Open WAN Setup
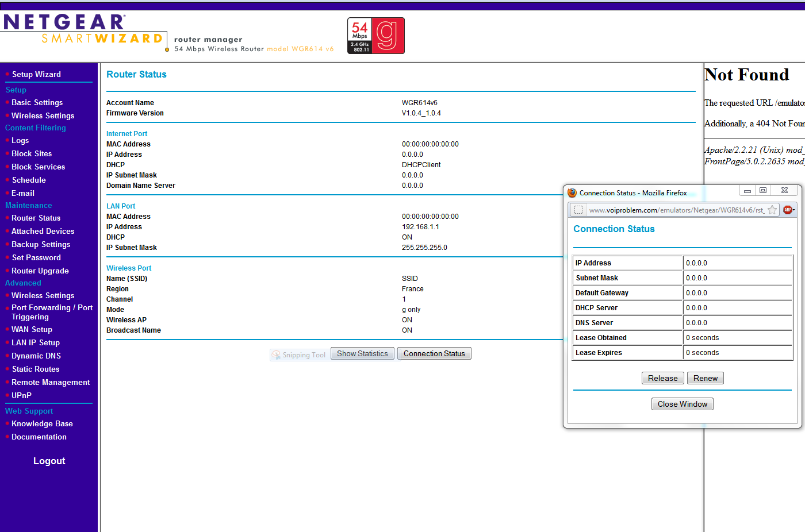805x532 pixels. pyautogui.click(x=32, y=330)
